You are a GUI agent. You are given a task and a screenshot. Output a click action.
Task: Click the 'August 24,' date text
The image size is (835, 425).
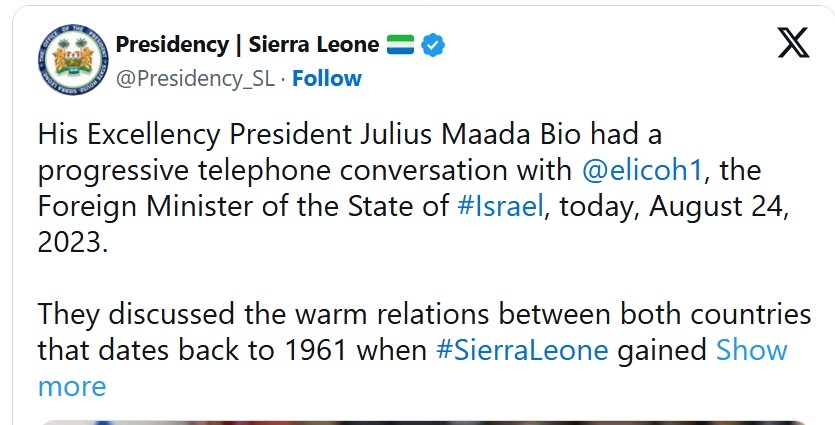coord(718,207)
